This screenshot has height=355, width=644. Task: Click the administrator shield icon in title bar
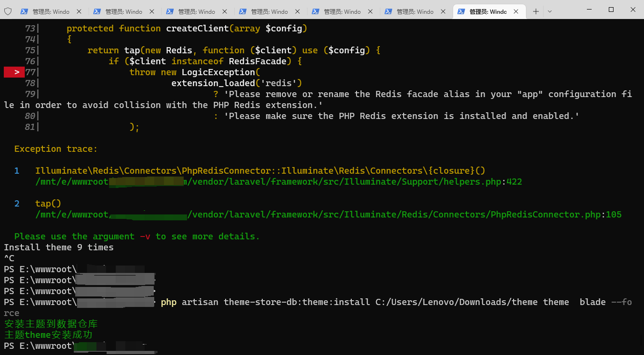[8, 11]
